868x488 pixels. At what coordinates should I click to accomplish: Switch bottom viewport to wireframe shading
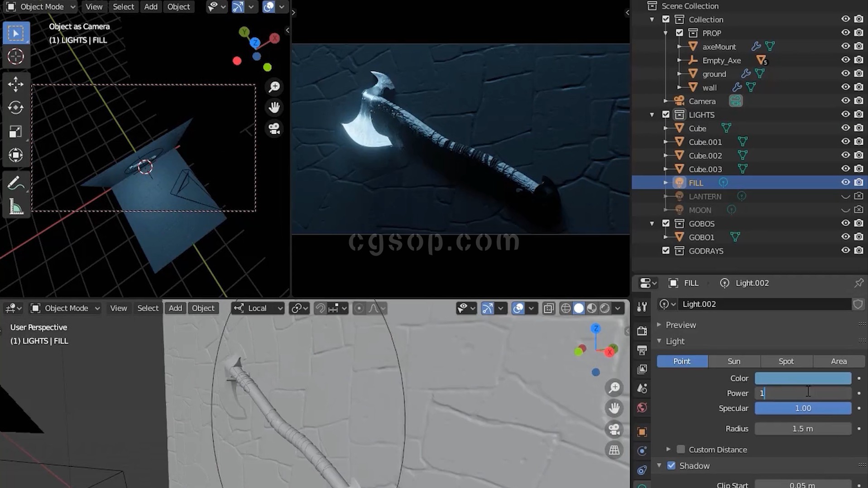pyautogui.click(x=566, y=309)
